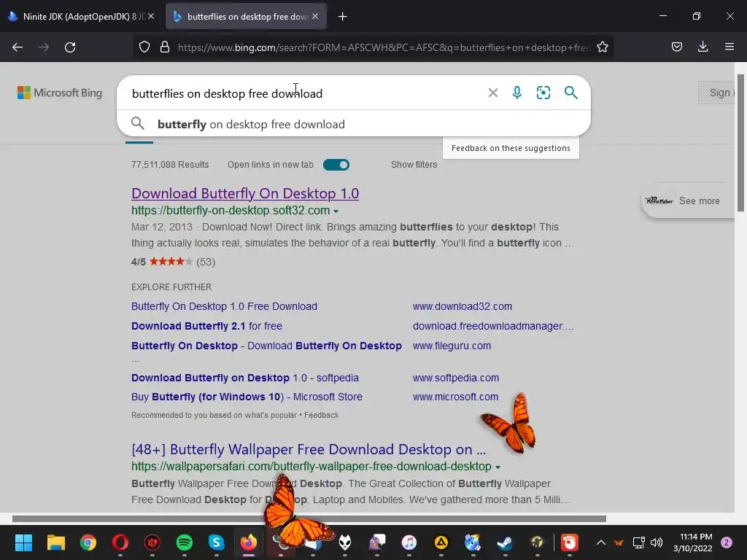
Task: Submit search with magnifier icon
Action: tap(570, 93)
